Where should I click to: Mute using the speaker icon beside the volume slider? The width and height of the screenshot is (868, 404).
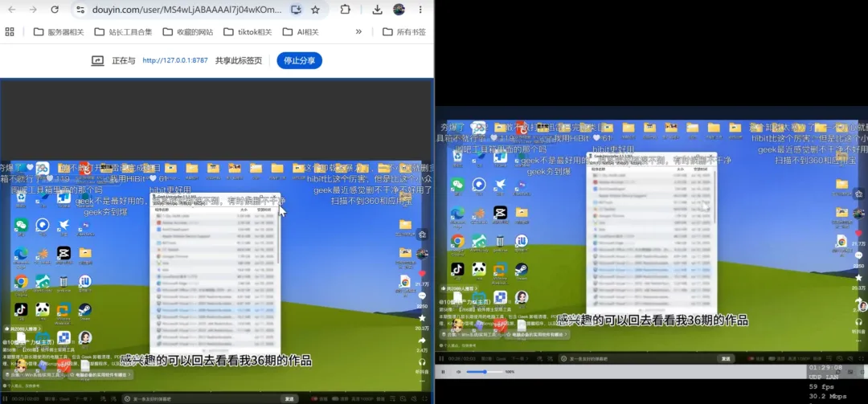(458, 372)
